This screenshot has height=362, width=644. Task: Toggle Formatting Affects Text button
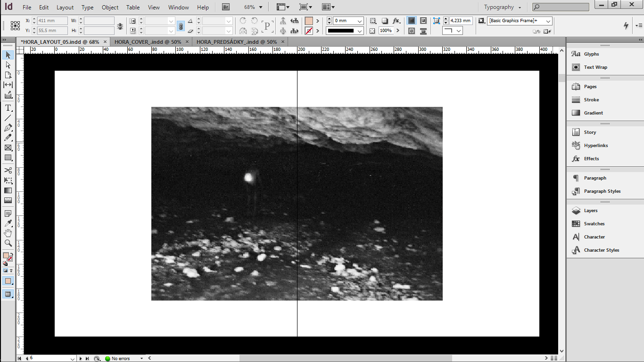pyautogui.click(x=11, y=271)
